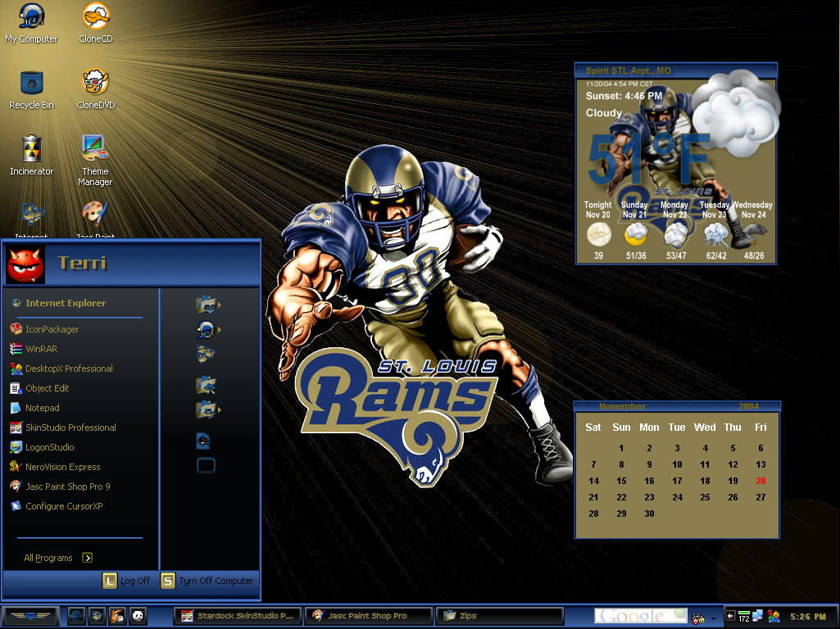The image size is (840, 629).
Task: Click the panda quick launch icon
Action: click(138, 616)
